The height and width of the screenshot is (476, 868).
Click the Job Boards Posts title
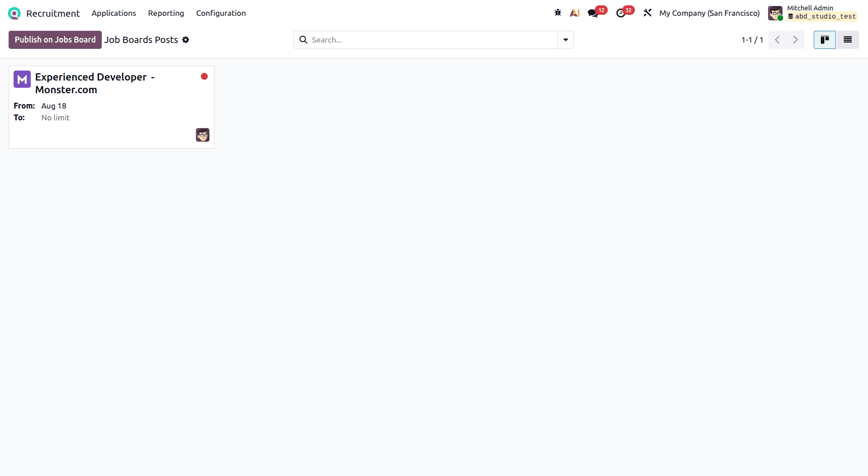pyautogui.click(x=141, y=40)
